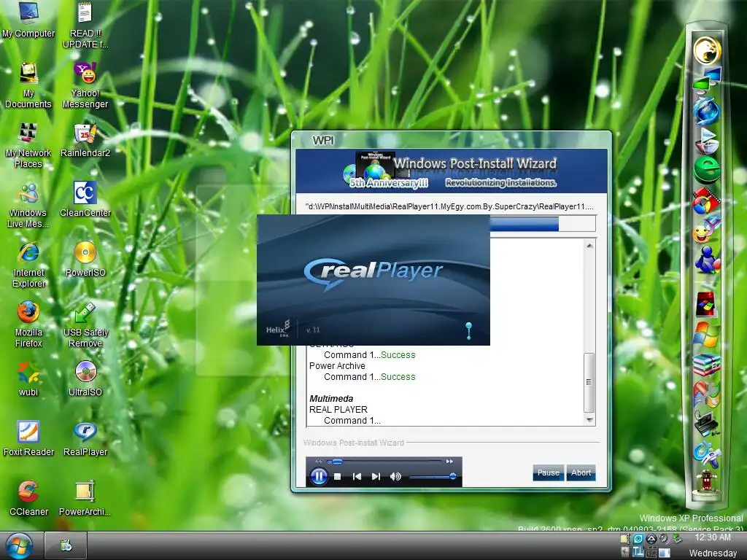Select the CCleaner desktop icon

[x=28, y=498]
